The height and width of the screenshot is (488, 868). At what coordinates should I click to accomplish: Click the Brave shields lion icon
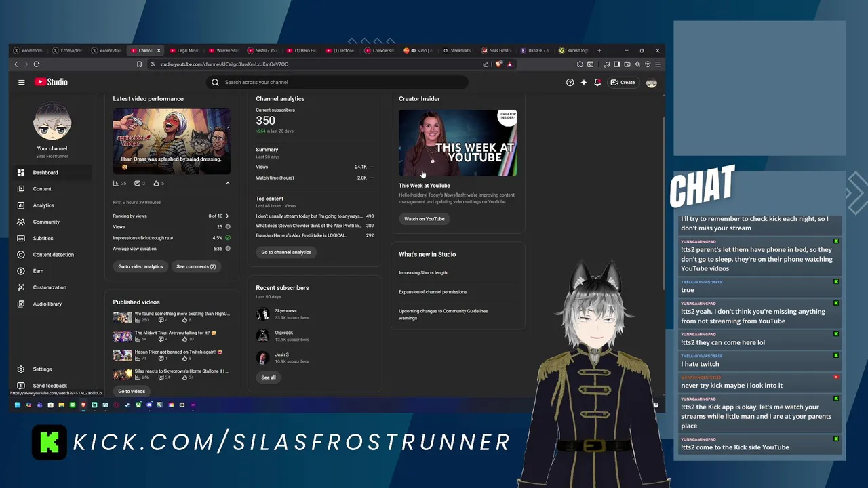[x=499, y=64]
